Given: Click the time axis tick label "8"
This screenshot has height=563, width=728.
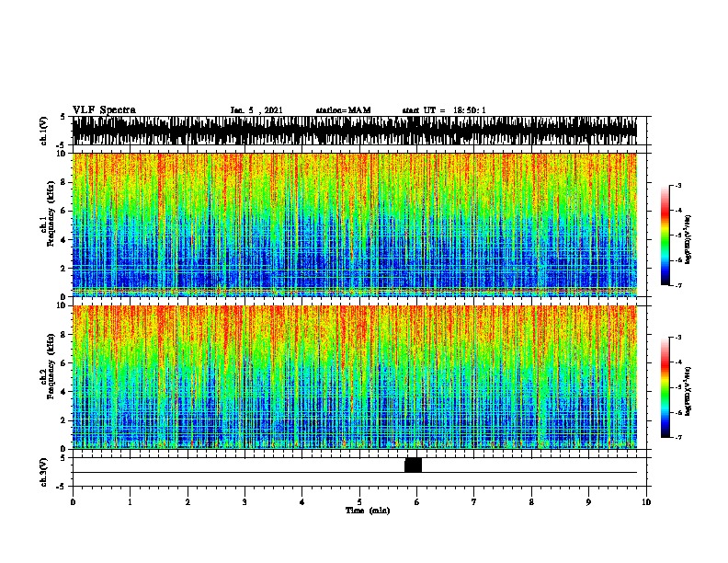Looking at the screenshot, I should (531, 502).
